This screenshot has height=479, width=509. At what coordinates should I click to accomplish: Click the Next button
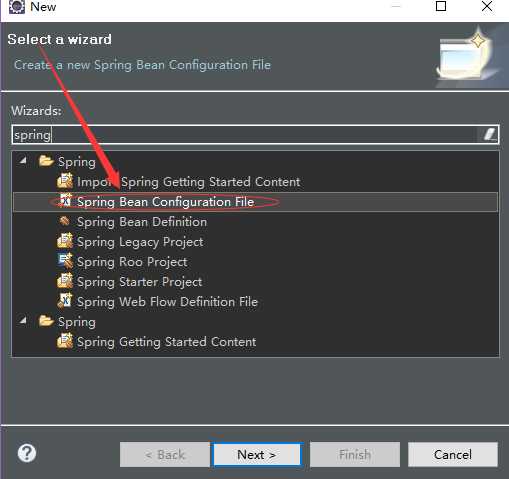pos(257,455)
